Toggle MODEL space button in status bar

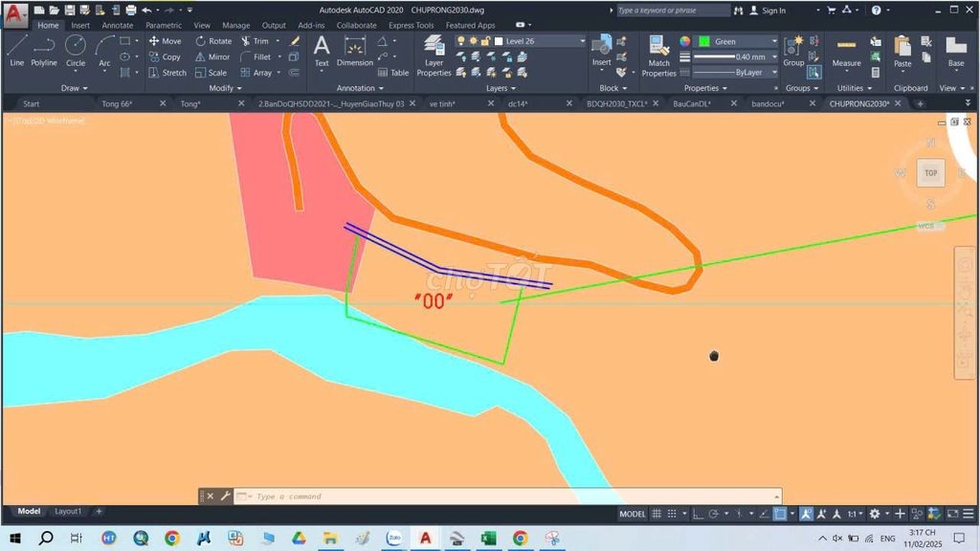(632, 514)
